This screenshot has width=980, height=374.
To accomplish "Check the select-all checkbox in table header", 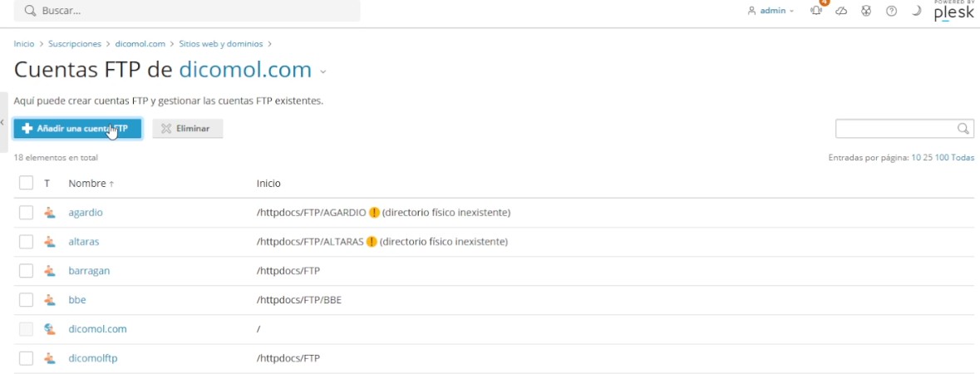I will pos(26,183).
